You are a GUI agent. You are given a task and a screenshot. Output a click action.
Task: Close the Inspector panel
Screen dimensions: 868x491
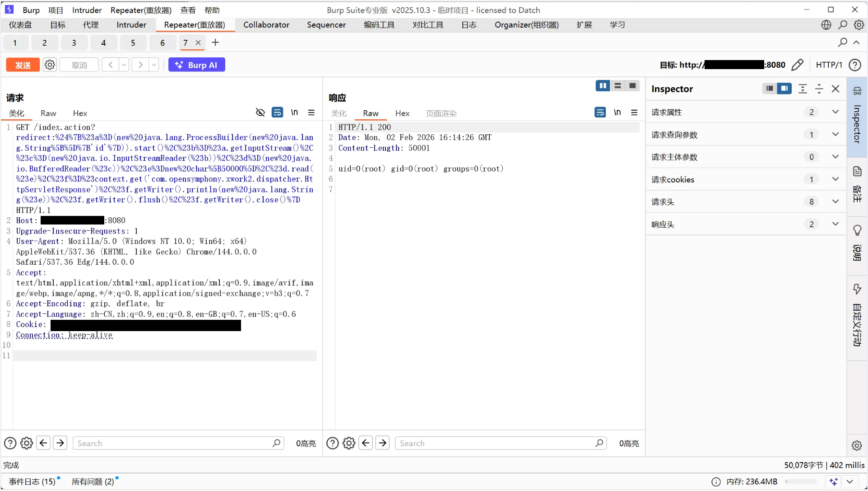836,89
